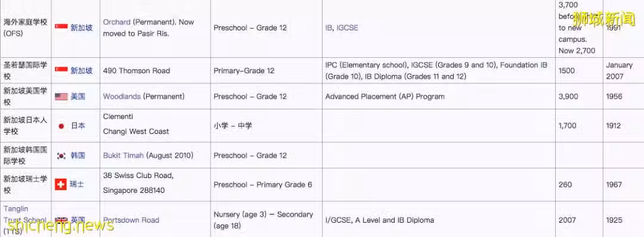Viewport: 644px width, 237px height.
Task: Click the United States flag icon
Action: tap(61, 97)
